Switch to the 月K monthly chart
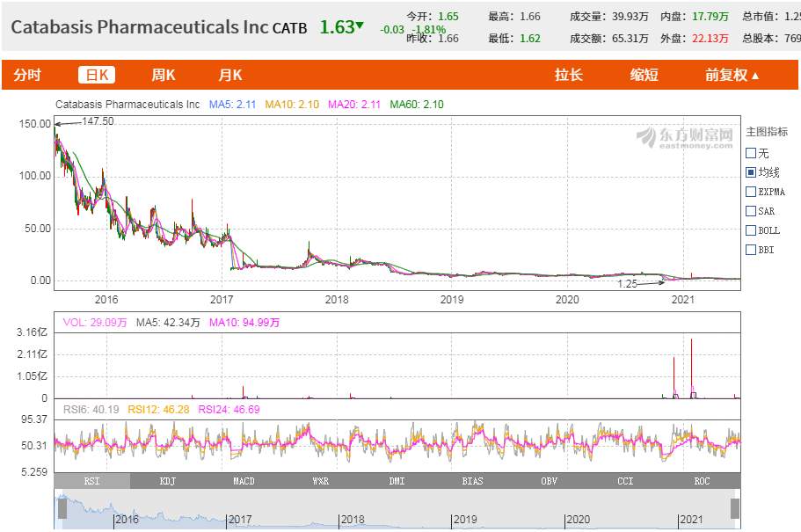 point(230,76)
